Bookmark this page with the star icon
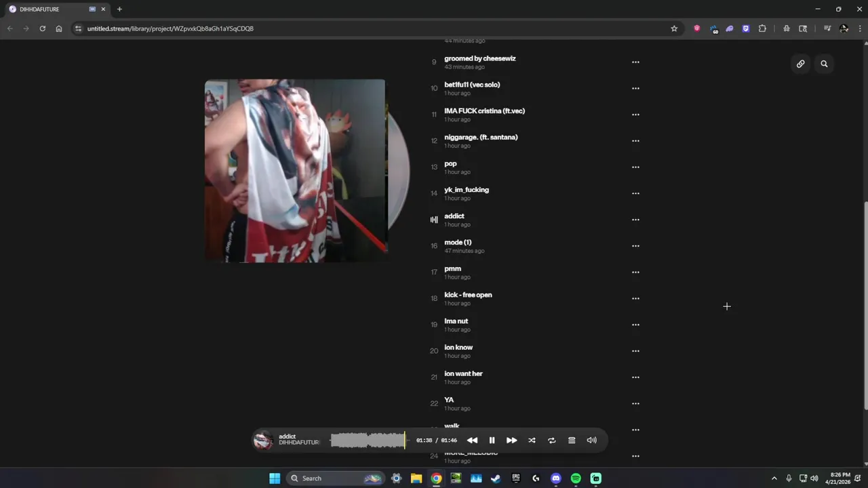 (674, 28)
